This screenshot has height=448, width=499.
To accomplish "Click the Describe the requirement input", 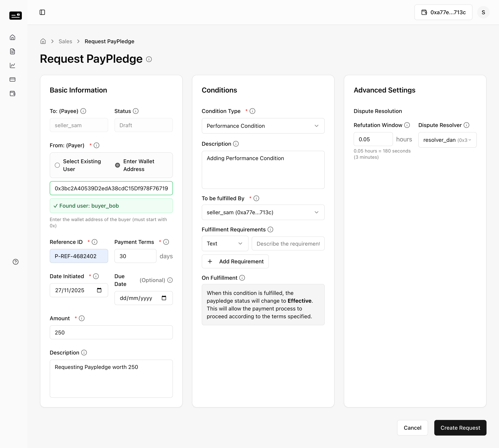I will (288, 243).
